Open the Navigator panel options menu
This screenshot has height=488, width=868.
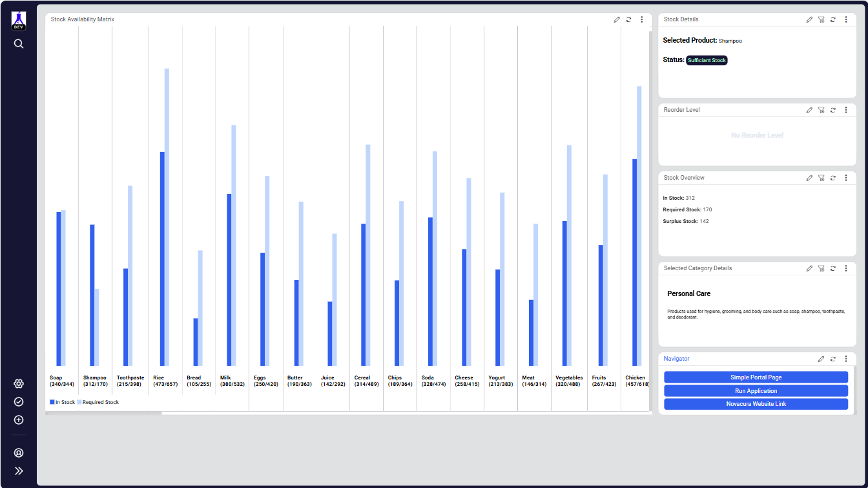(845, 359)
